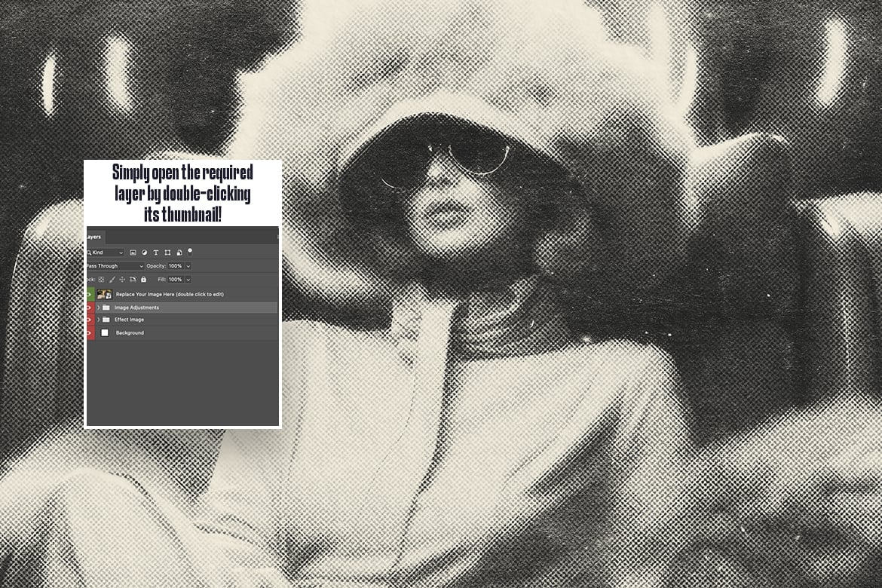Click the Effect Image folder icon
Viewport: 882px width, 588px height.
click(x=106, y=320)
